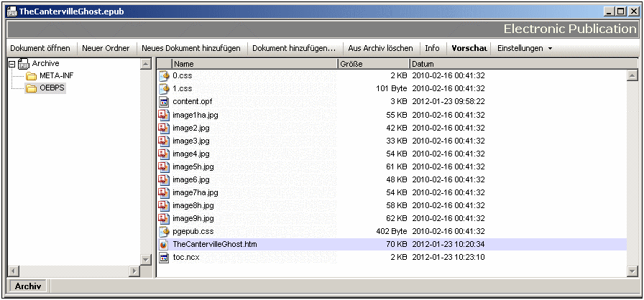
Task: Open the Einstellungen dropdown arrow
Action: click(550, 49)
